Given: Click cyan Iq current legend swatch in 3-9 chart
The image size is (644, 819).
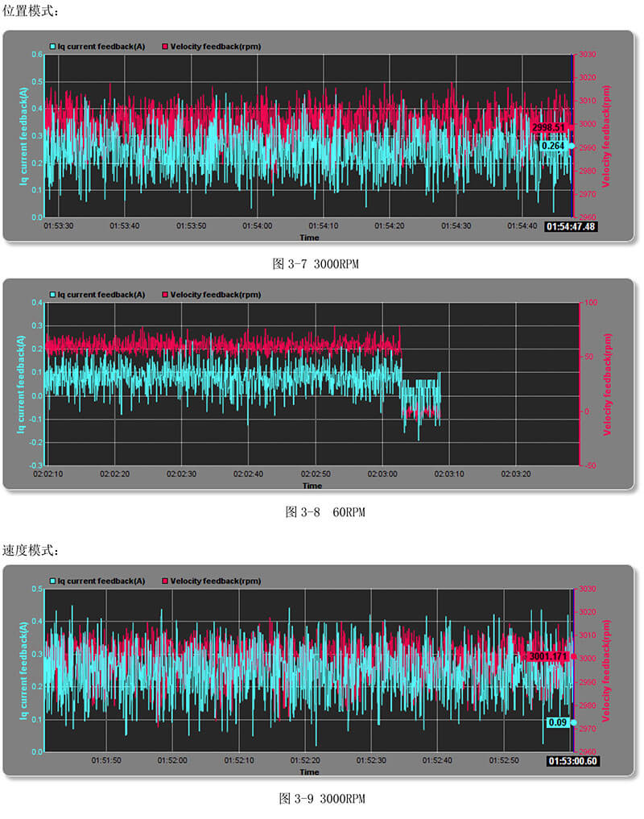Looking at the screenshot, I should 53,581.
